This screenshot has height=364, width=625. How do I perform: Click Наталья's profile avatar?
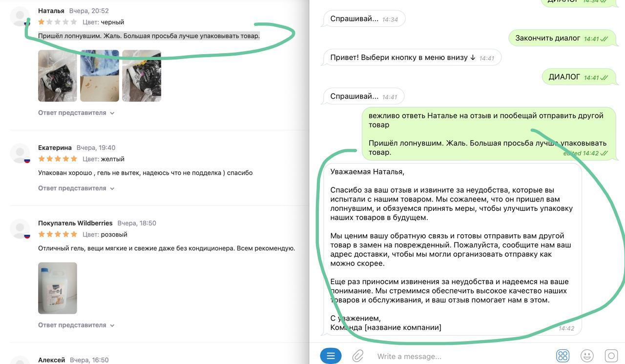pyautogui.click(x=21, y=17)
